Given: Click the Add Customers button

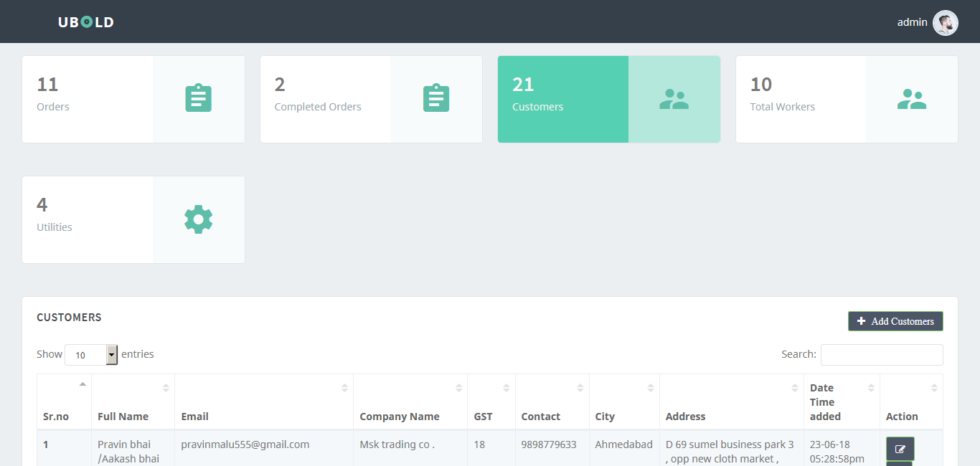Looking at the screenshot, I should coord(895,321).
